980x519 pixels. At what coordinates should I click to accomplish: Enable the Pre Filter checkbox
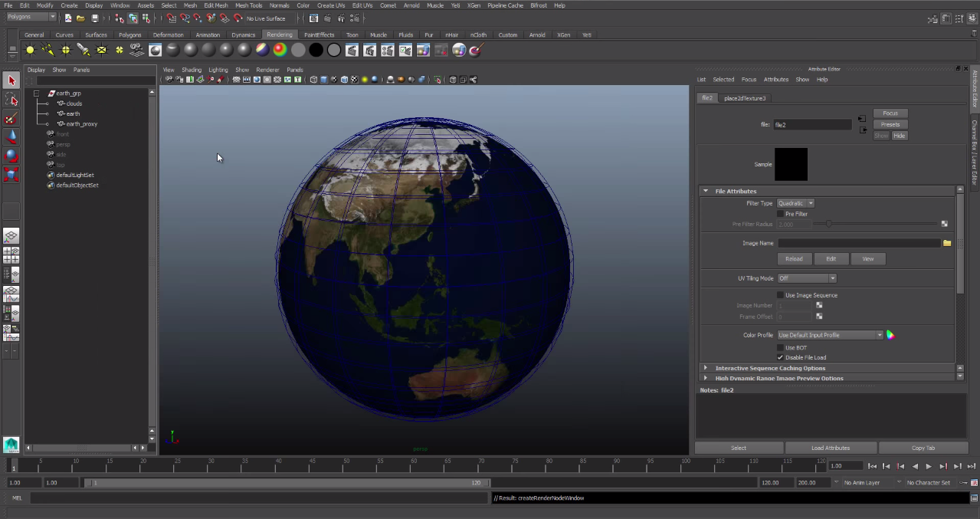tap(781, 214)
